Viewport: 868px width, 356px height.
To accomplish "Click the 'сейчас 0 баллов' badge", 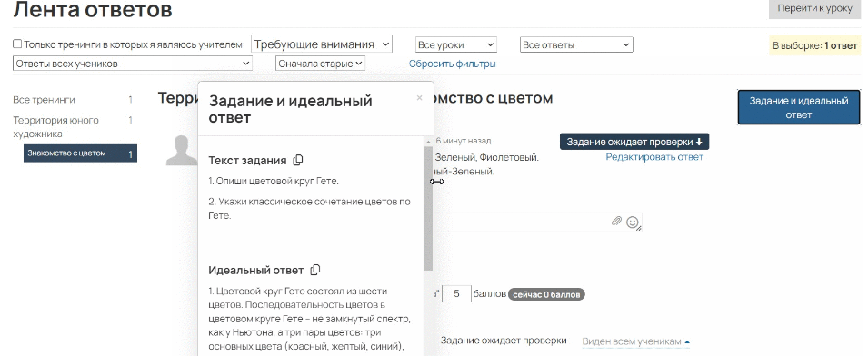I will click(546, 294).
